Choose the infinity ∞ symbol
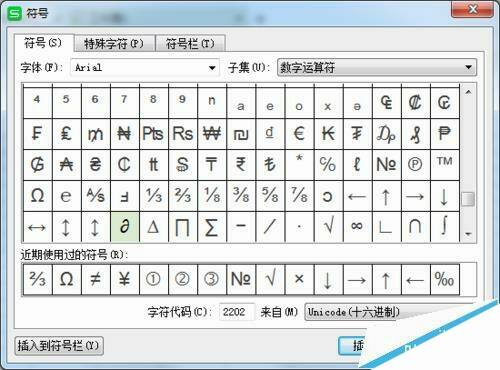Image resolution: width=500 pixels, height=370 pixels. (357, 227)
